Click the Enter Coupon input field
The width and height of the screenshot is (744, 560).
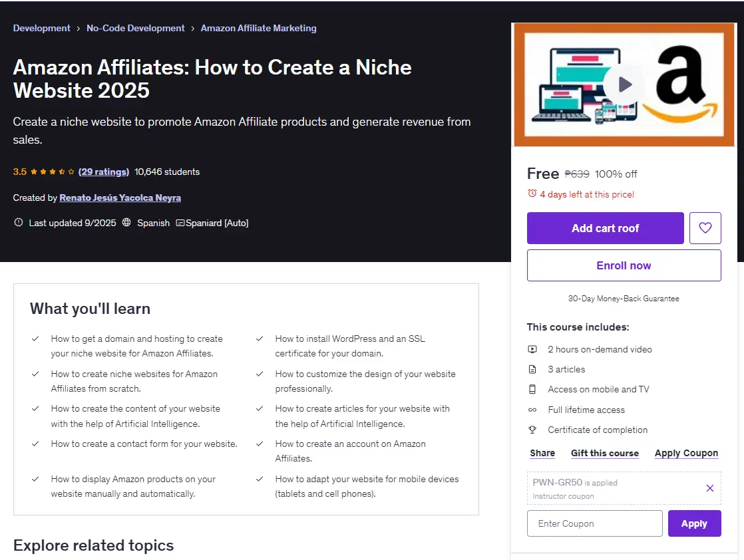point(594,523)
